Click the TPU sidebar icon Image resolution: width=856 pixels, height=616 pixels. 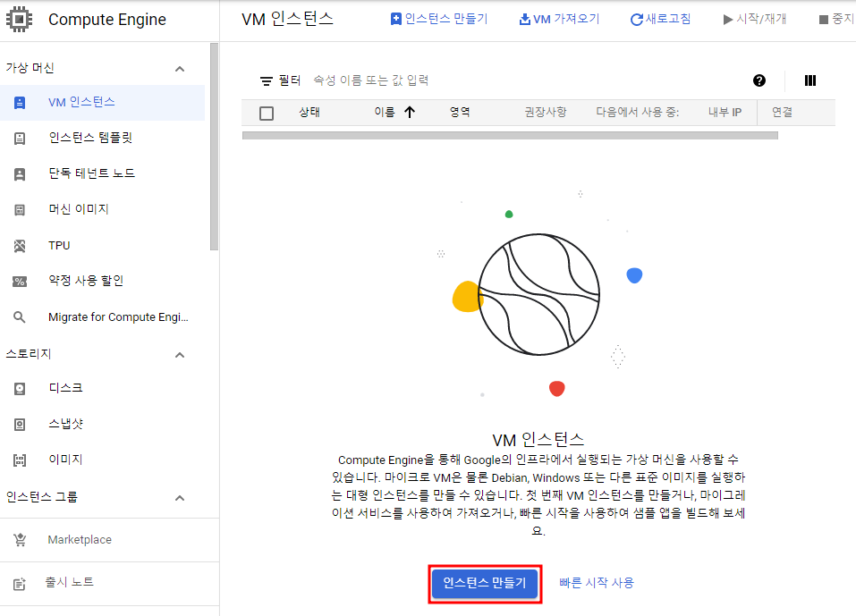pyautogui.click(x=20, y=246)
